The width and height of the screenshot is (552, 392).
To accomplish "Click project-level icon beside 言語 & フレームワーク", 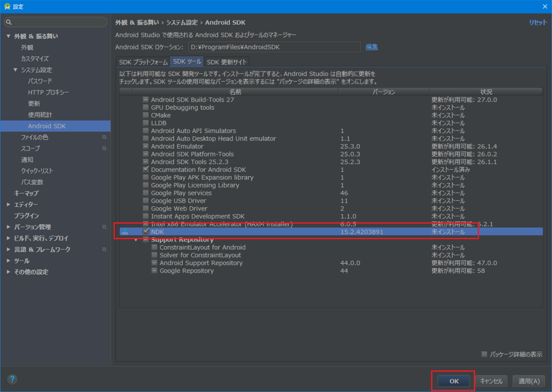I will pos(104,249).
